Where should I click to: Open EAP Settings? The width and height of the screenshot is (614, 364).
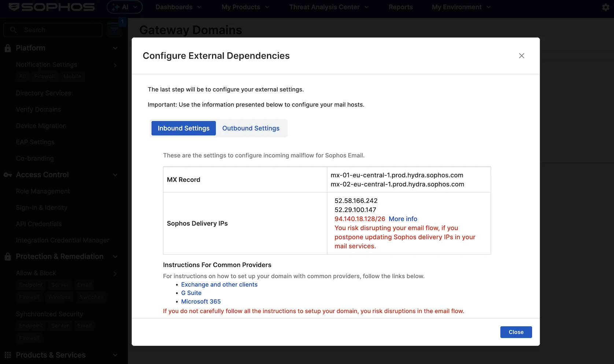[x=35, y=142]
